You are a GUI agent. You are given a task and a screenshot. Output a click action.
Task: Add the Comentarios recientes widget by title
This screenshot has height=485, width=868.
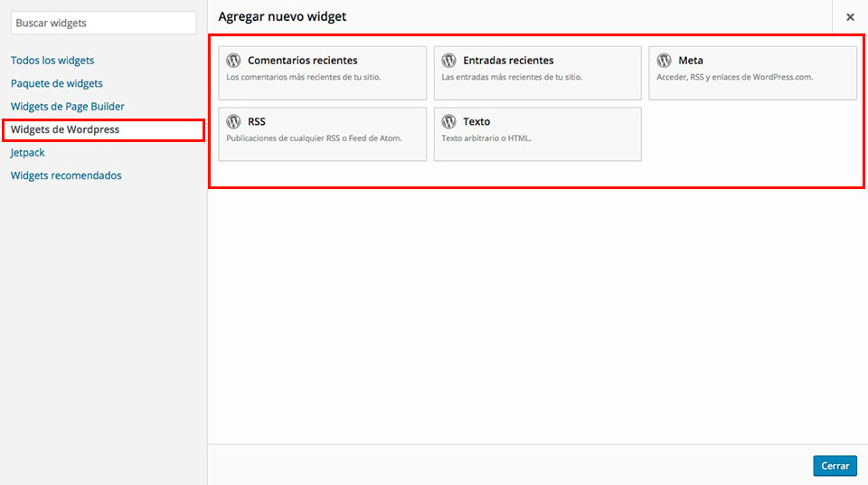point(302,61)
